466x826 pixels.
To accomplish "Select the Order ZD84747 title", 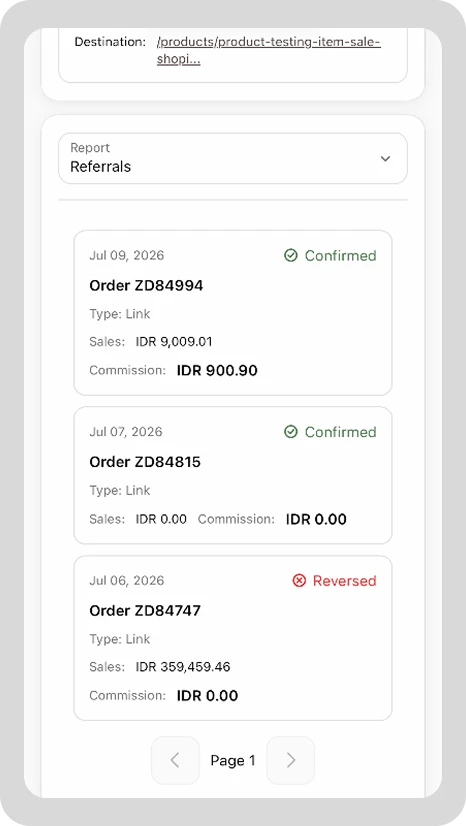I will pos(145,611).
